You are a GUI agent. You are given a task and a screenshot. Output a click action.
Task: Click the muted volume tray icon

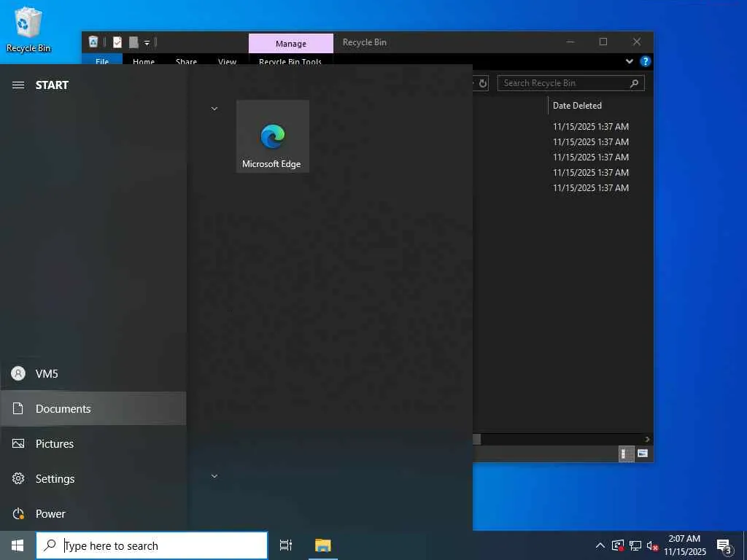click(x=652, y=545)
